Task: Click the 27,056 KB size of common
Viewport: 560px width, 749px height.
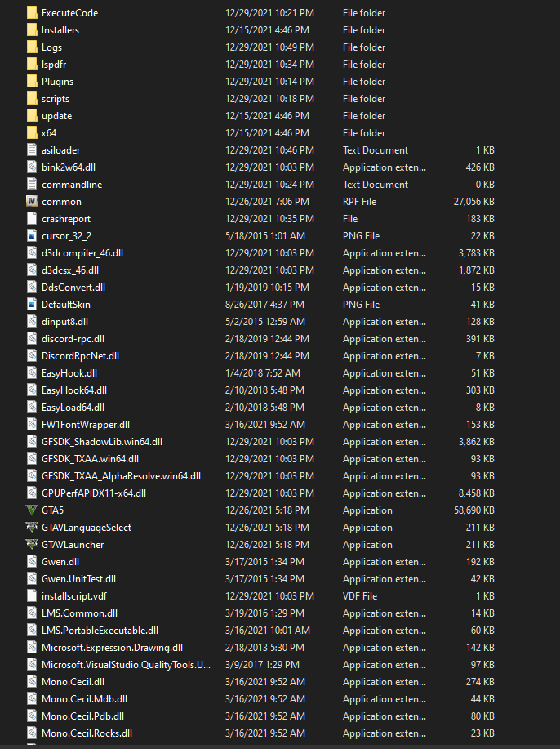Action: (x=474, y=202)
